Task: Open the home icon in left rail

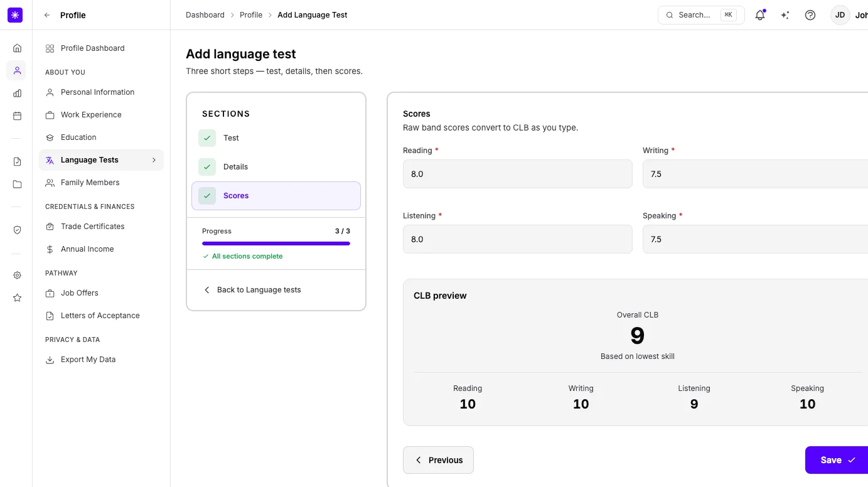Action: pyautogui.click(x=17, y=48)
